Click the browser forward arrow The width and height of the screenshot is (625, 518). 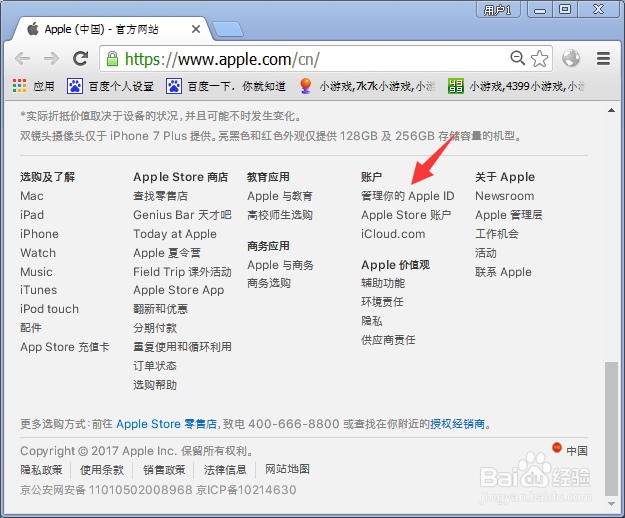(51, 59)
